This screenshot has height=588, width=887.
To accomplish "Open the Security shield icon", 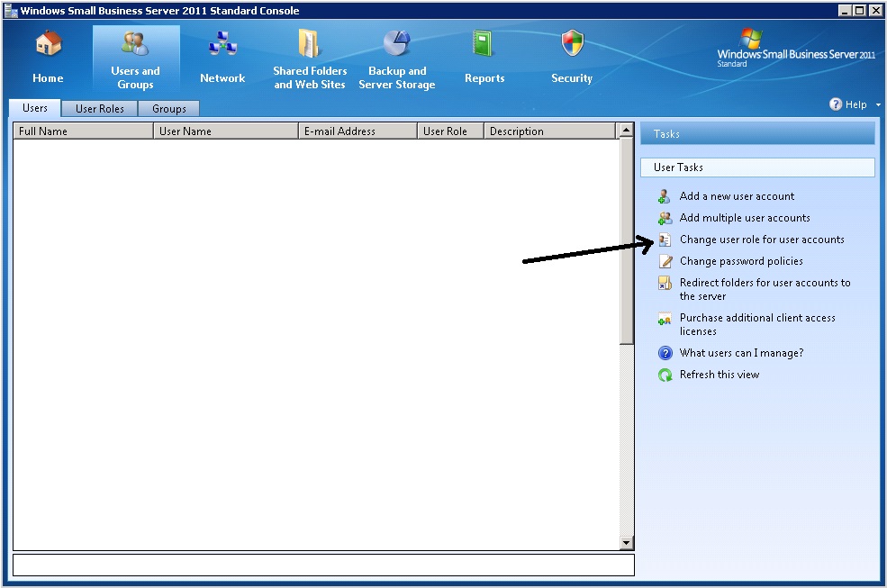I will coord(572,43).
